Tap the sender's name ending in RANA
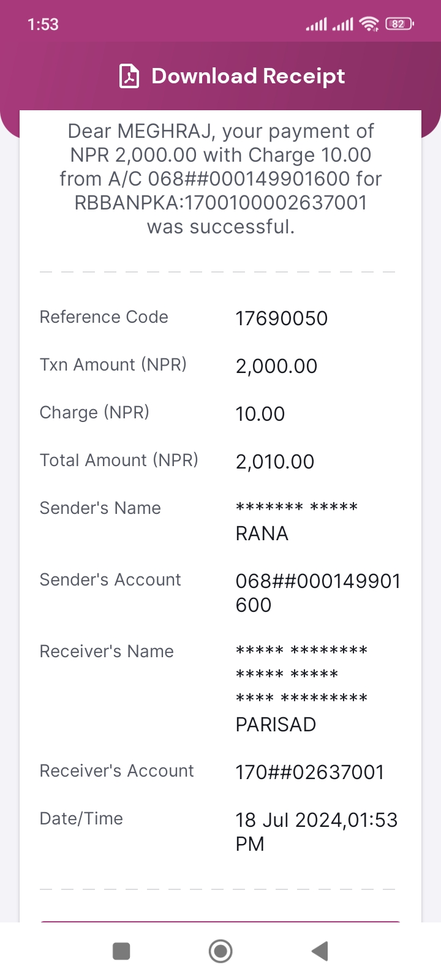The image size is (441, 980). pos(297,521)
